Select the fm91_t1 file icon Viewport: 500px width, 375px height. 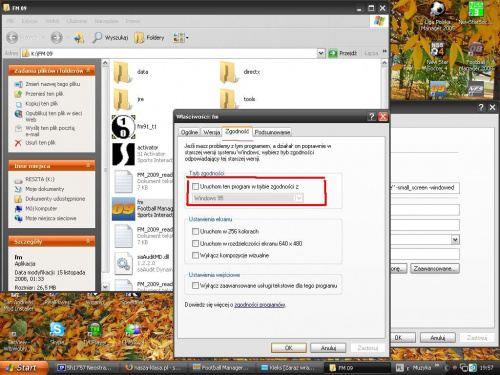[123, 127]
